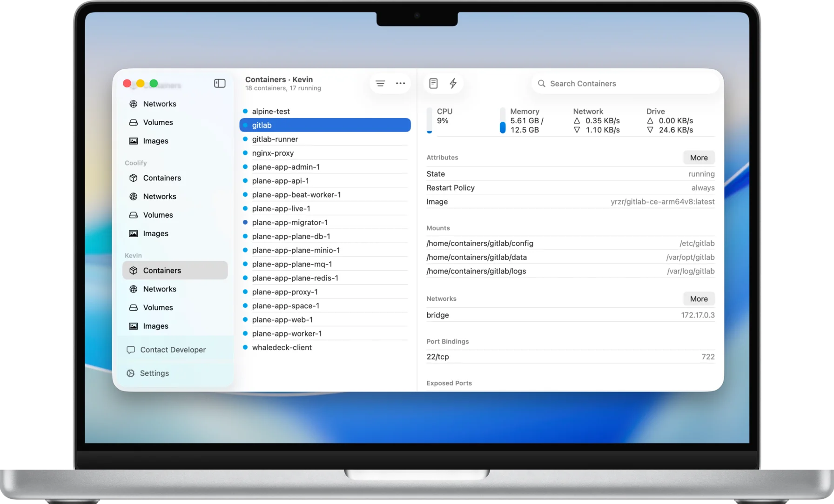Viewport: 834px width, 504px height.
Task: Show more Networks details
Action: coord(699,298)
